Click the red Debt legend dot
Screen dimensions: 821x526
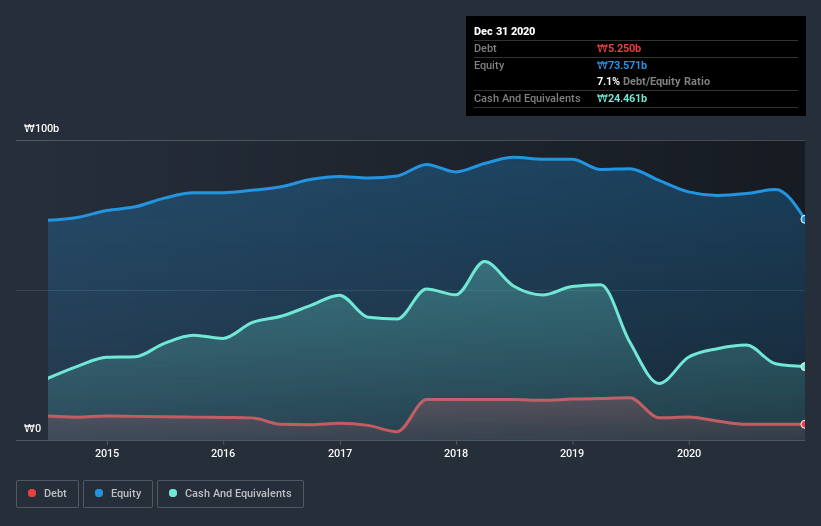pyautogui.click(x=32, y=493)
